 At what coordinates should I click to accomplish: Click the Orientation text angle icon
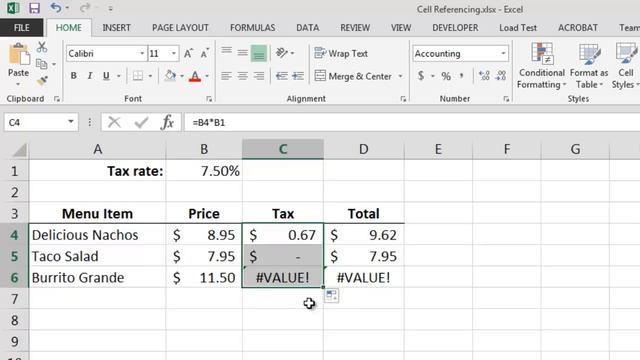coord(282,53)
